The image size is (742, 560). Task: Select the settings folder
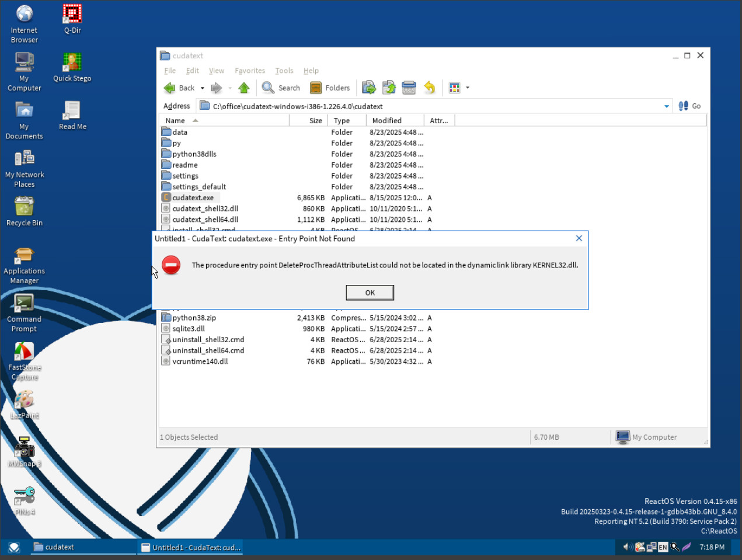point(180,176)
